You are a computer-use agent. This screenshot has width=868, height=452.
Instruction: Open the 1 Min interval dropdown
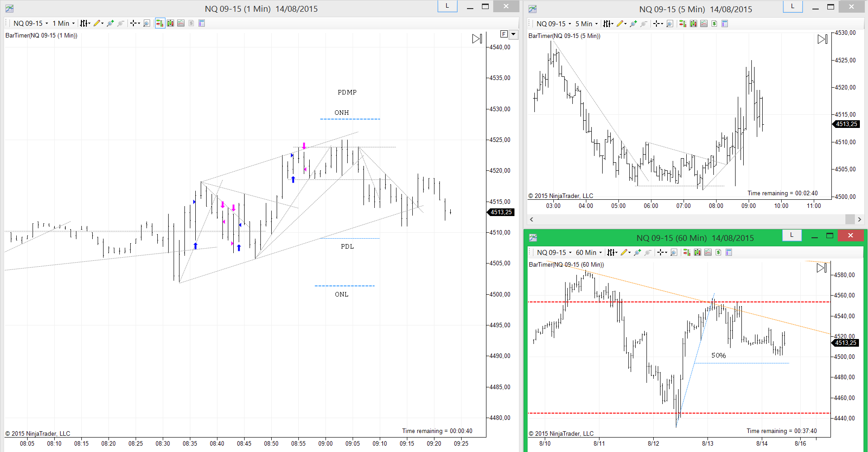63,24
